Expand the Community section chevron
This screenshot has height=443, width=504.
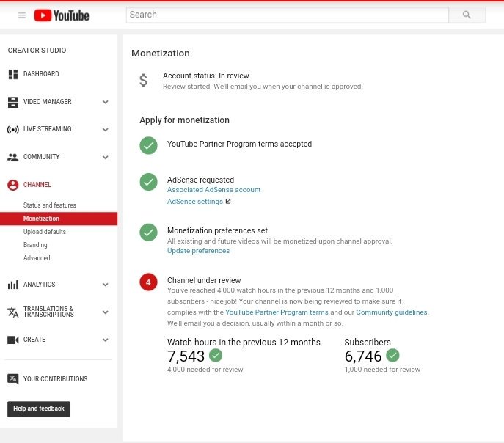click(x=105, y=158)
